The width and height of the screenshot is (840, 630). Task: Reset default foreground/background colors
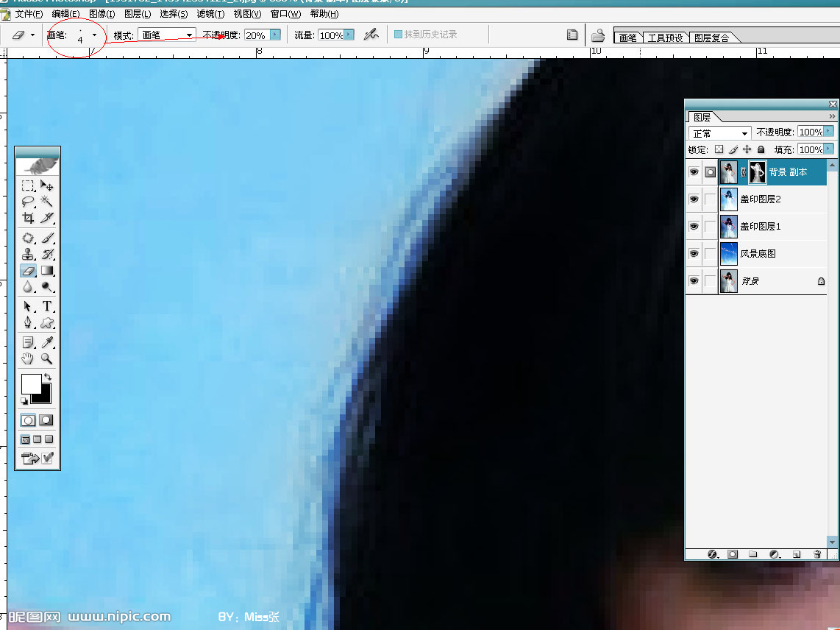[x=24, y=400]
